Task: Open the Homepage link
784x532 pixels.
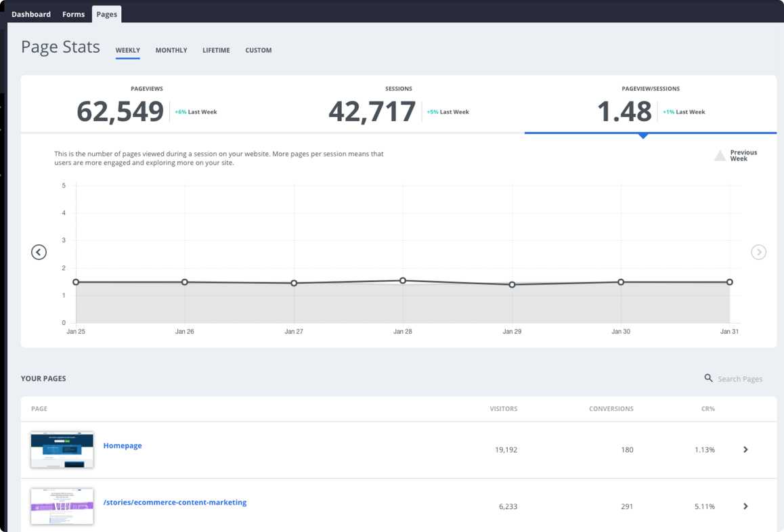Action: pos(123,445)
